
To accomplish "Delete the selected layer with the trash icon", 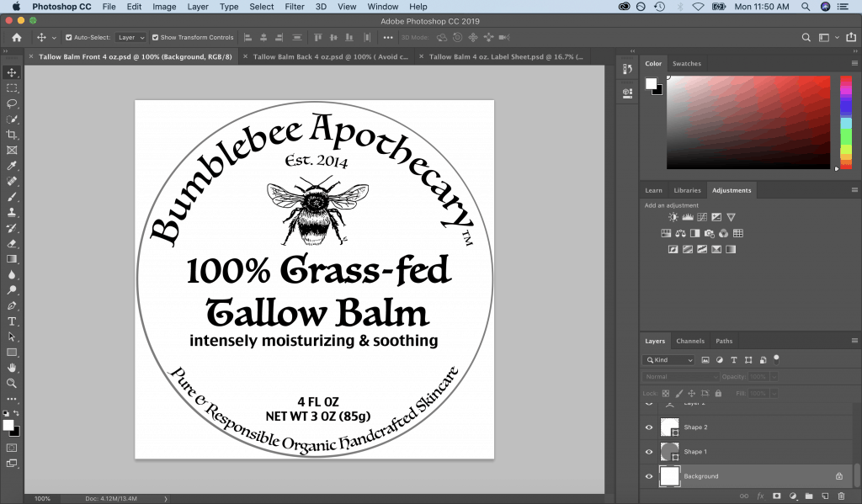I will (x=841, y=496).
